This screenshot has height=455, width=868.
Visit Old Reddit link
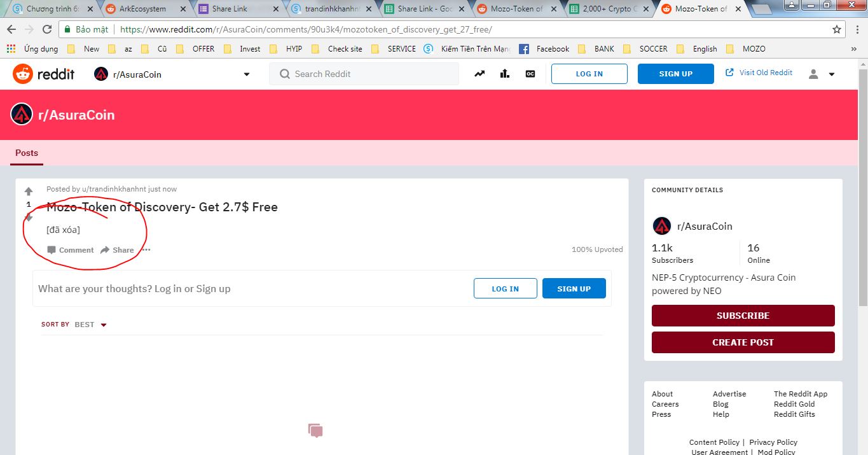(759, 73)
